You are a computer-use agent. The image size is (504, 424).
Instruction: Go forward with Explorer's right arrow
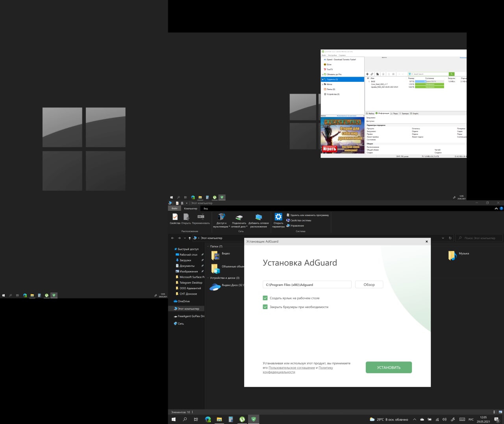coord(179,238)
